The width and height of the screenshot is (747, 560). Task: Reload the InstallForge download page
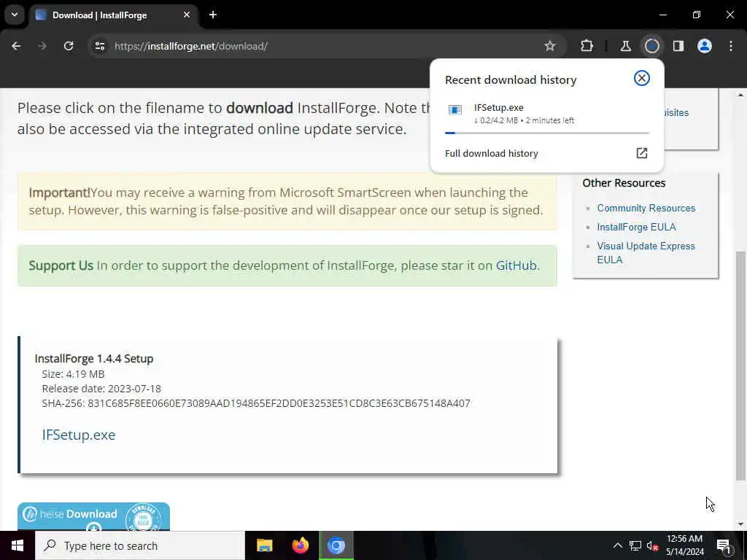coord(69,46)
